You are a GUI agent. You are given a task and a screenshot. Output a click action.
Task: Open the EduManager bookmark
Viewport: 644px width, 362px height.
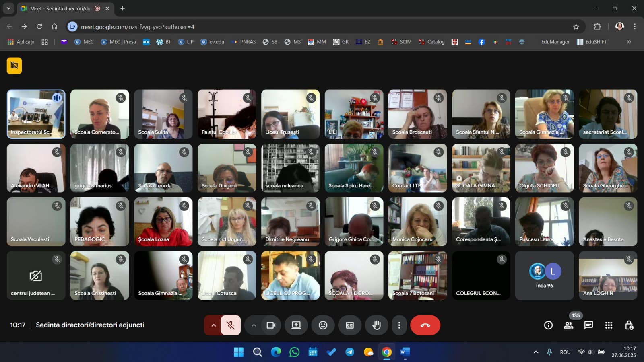pyautogui.click(x=555, y=42)
